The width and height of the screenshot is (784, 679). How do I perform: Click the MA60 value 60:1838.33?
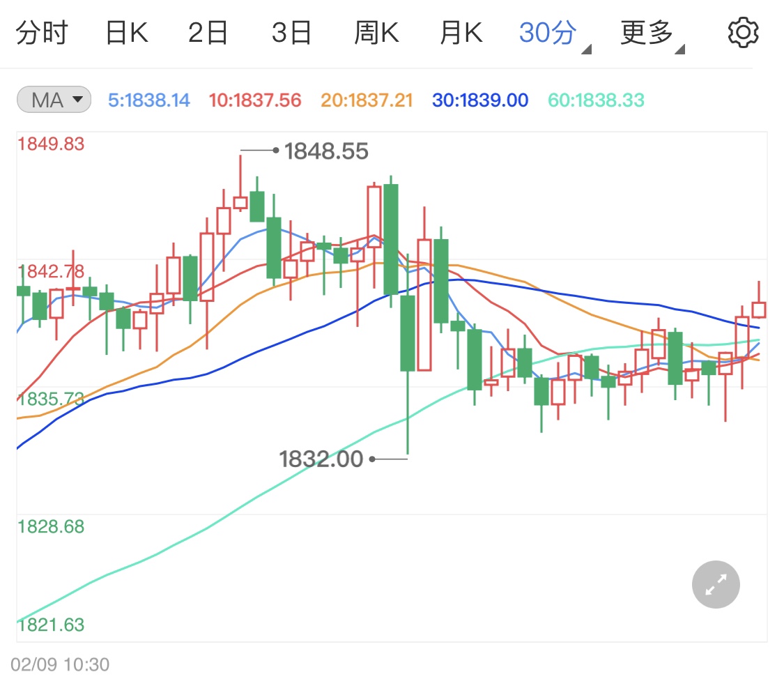(x=596, y=100)
